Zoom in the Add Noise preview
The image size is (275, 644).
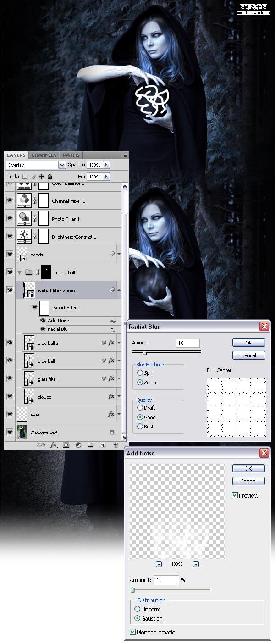(196, 564)
